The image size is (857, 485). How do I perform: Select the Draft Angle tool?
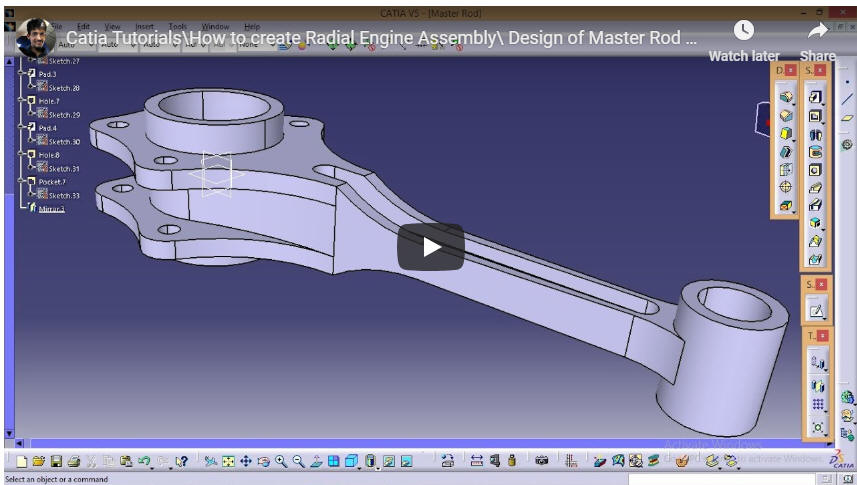(786, 133)
